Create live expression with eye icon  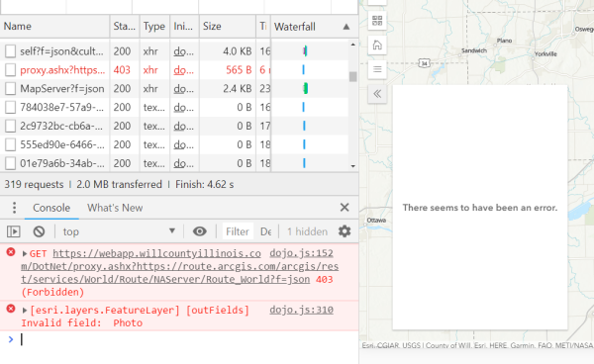(200, 231)
